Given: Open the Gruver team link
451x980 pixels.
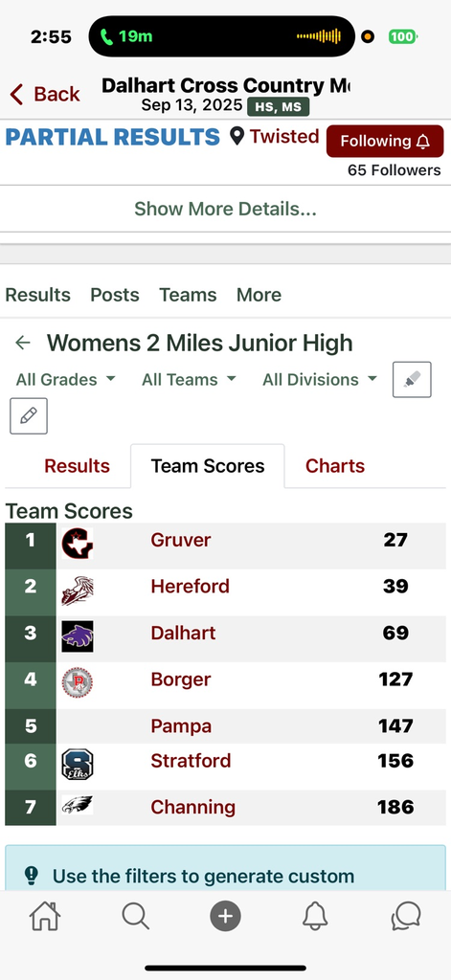Looking at the screenshot, I should pyautogui.click(x=181, y=540).
